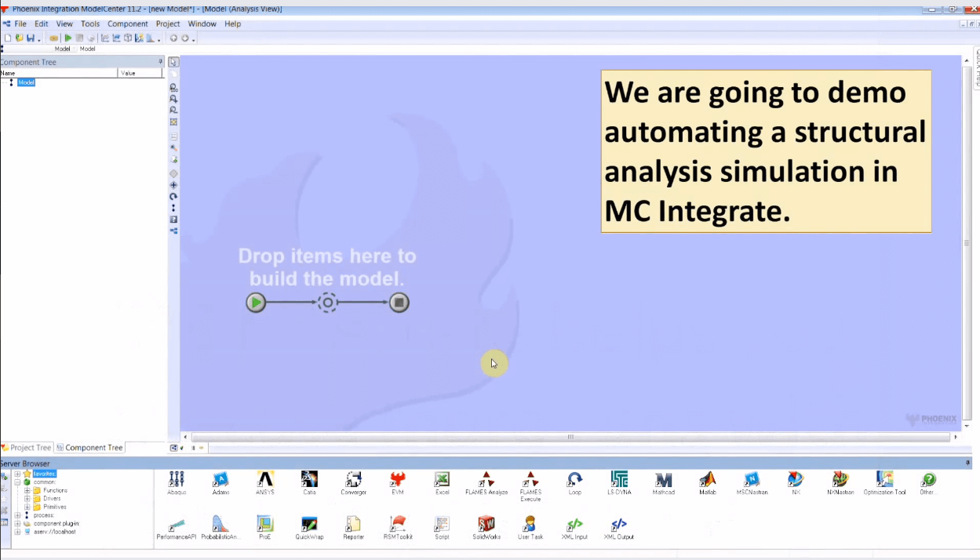The image size is (980, 560).
Task: Pick the QuickWrap component icon
Action: (x=309, y=523)
